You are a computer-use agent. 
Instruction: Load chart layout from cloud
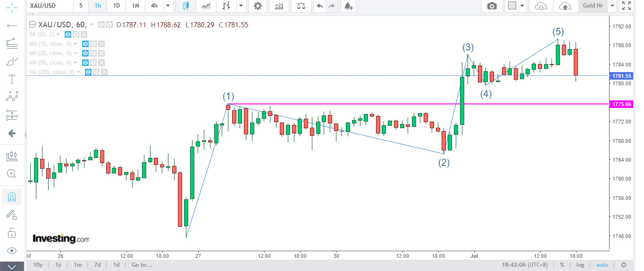click(541, 6)
